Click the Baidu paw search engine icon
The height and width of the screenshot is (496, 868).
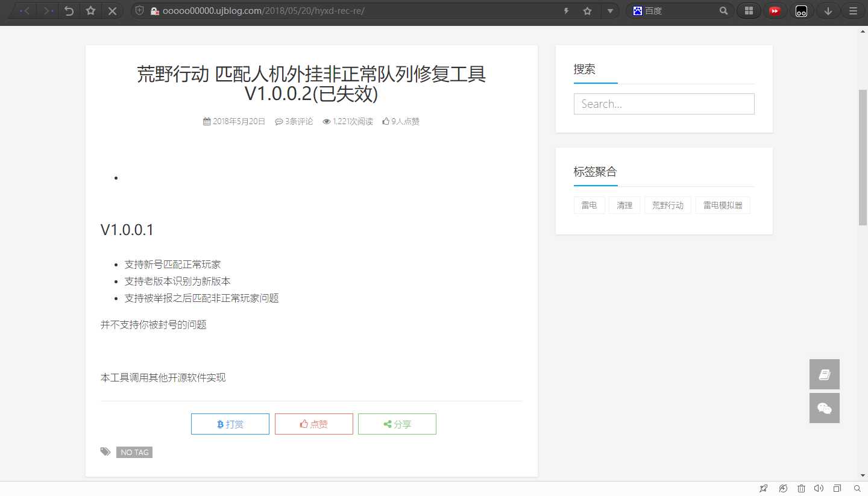point(637,11)
